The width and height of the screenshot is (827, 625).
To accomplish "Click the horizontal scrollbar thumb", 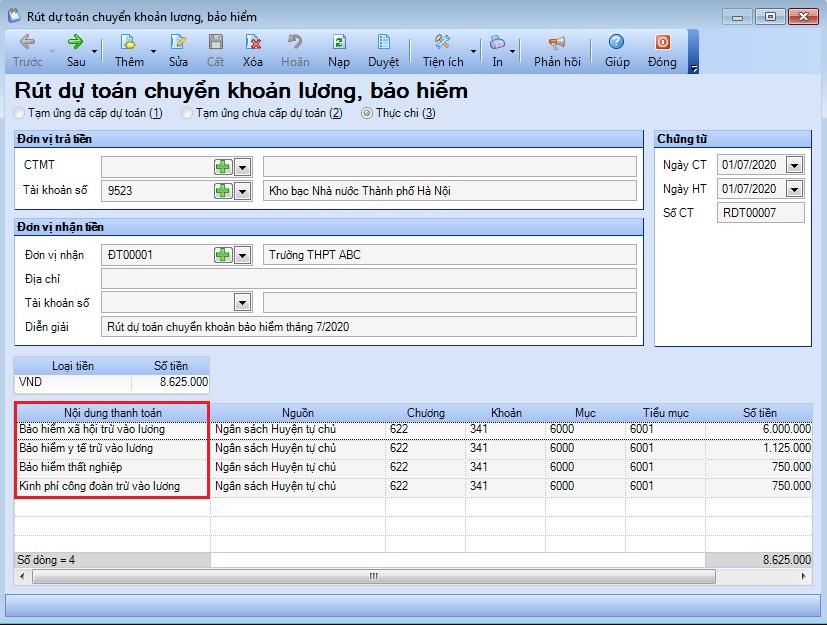I will tap(373, 576).
